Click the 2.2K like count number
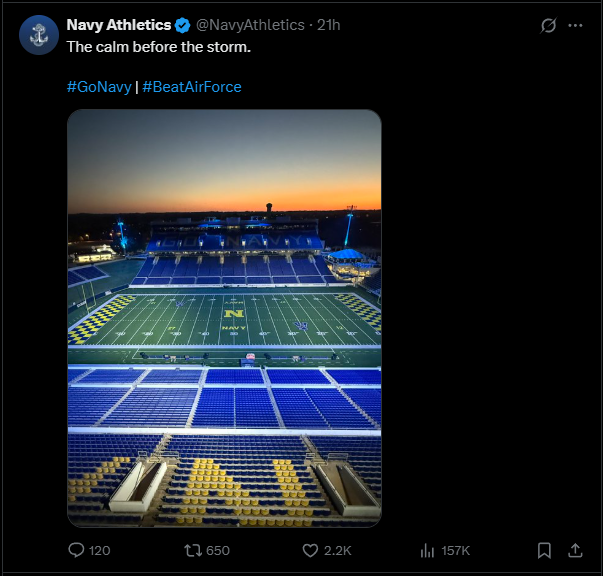The width and height of the screenshot is (603, 576). tap(338, 551)
